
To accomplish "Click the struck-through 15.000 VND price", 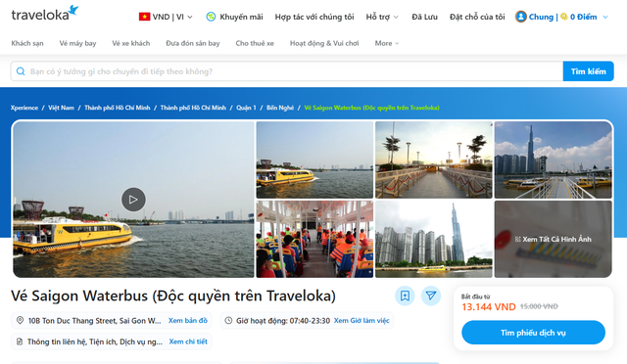I will (x=539, y=306).
